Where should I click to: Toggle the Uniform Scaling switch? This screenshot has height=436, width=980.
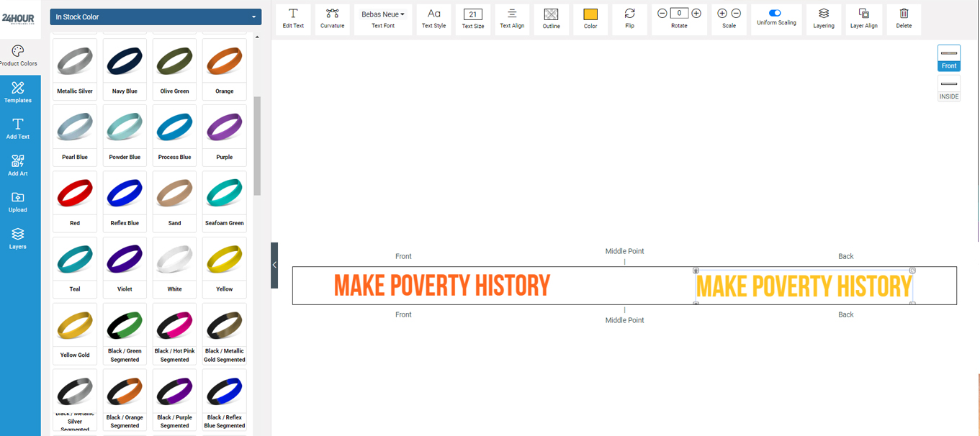click(775, 13)
